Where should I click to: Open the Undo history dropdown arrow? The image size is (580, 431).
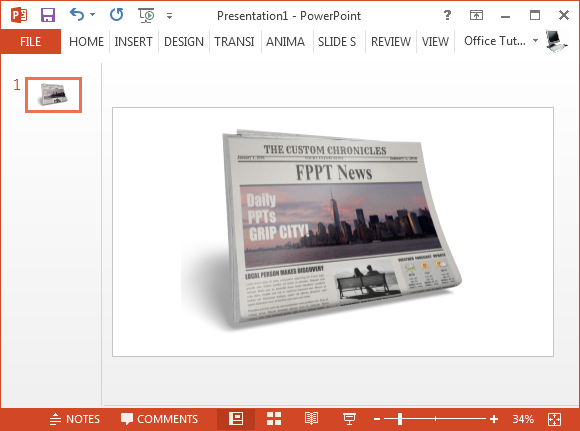(92, 15)
